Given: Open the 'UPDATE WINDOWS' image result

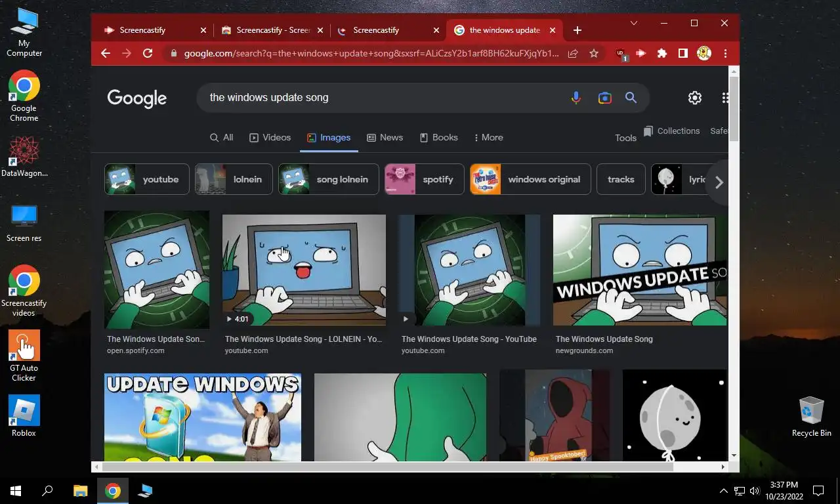Looking at the screenshot, I should click(x=203, y=417).
